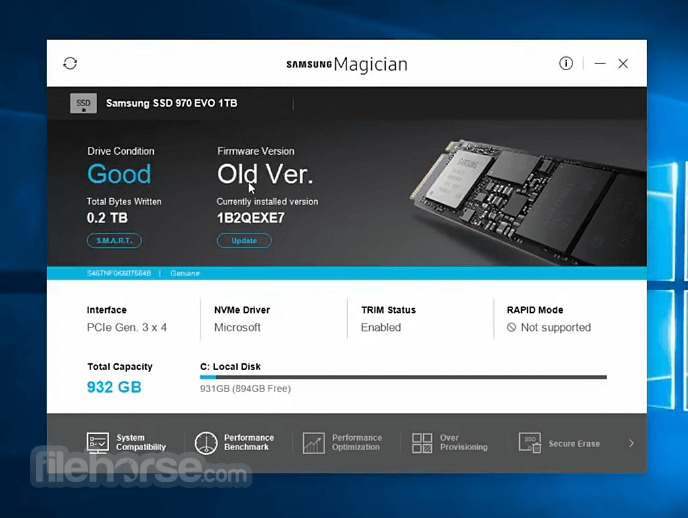Open Performance Benchmark menu label
Viewport: 688px width, 518px height.
[249, 442]
